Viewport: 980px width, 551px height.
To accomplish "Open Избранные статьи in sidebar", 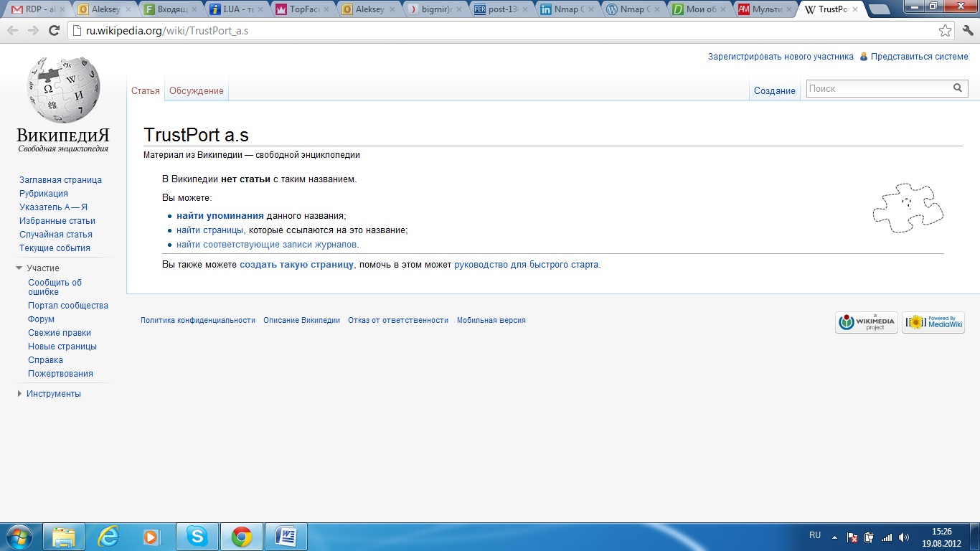I will [57, 221].
